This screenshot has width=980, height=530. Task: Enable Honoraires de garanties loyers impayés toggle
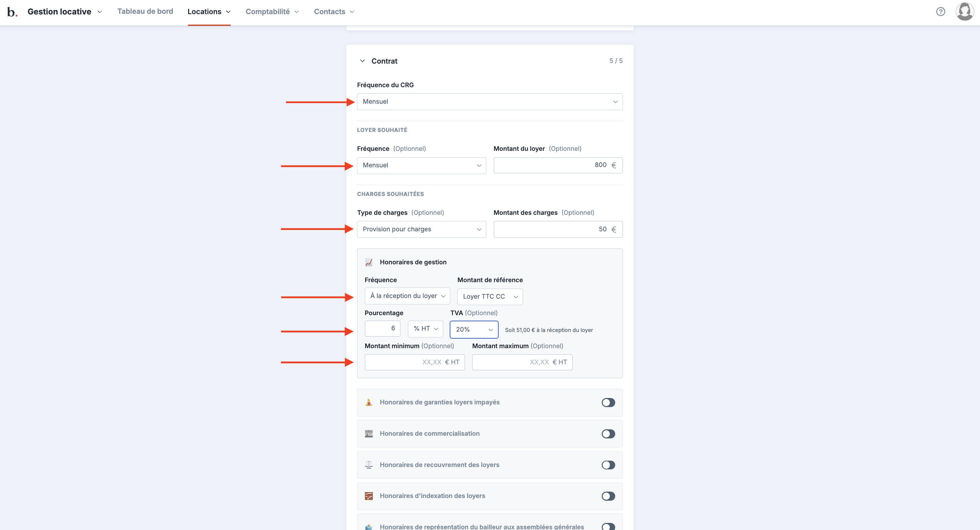coord(608,402)
